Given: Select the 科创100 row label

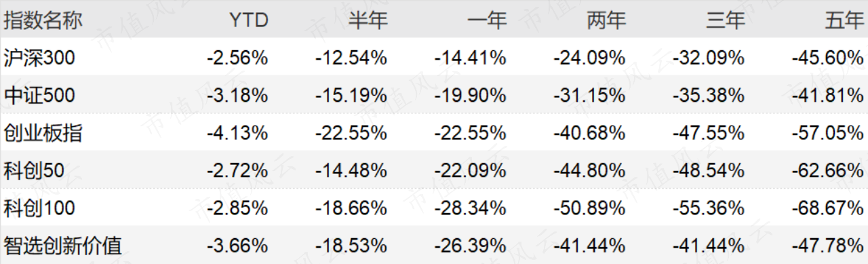Looking at the screenshot, I should coord(39,208).
